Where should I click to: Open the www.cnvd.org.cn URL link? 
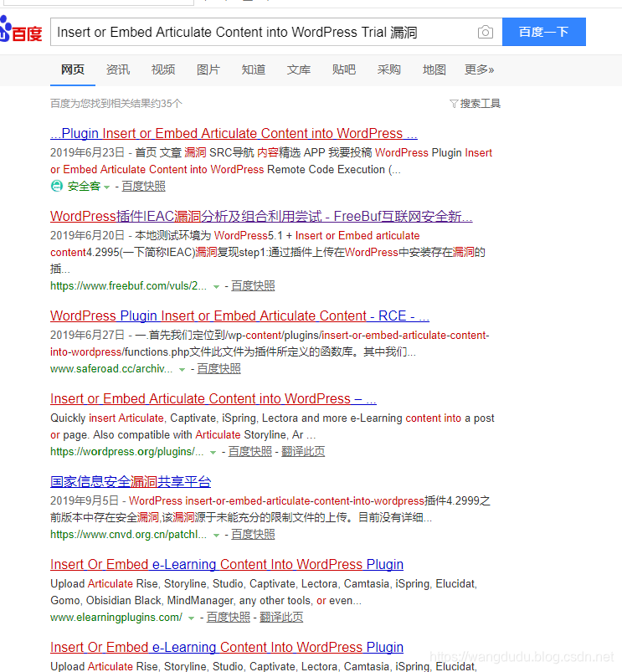pyautogui.click(x=128, y=534)
